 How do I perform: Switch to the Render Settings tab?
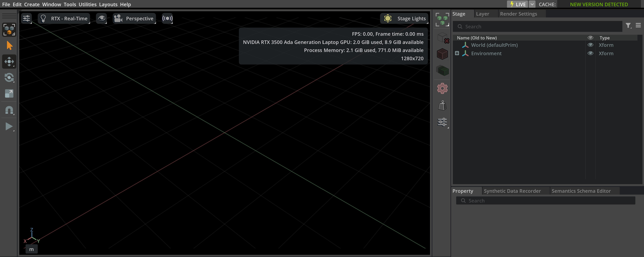coord(518,14)
